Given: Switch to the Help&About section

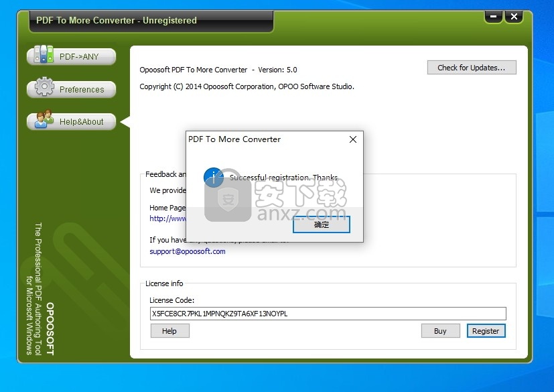Looking at the screenshot, I should 72,121.
